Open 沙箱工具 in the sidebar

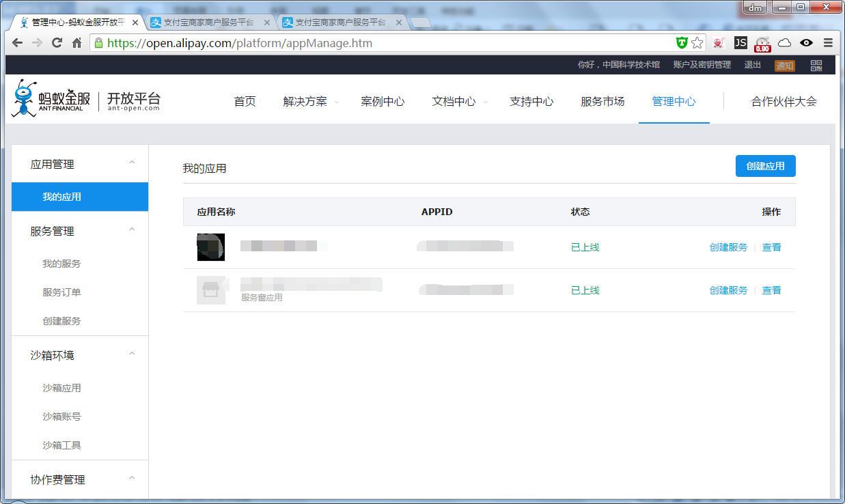[61, 445]
